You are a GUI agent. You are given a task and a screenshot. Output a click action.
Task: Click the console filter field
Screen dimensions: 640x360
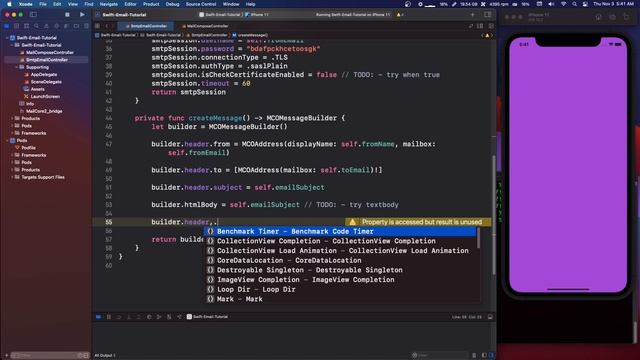point(440,356)
